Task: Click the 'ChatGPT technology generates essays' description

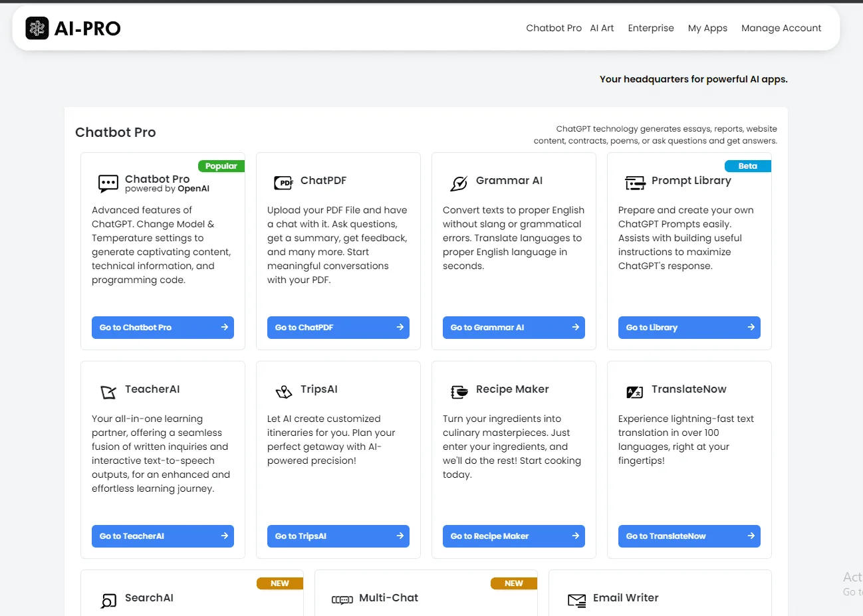Action: (x=656, y=135)
